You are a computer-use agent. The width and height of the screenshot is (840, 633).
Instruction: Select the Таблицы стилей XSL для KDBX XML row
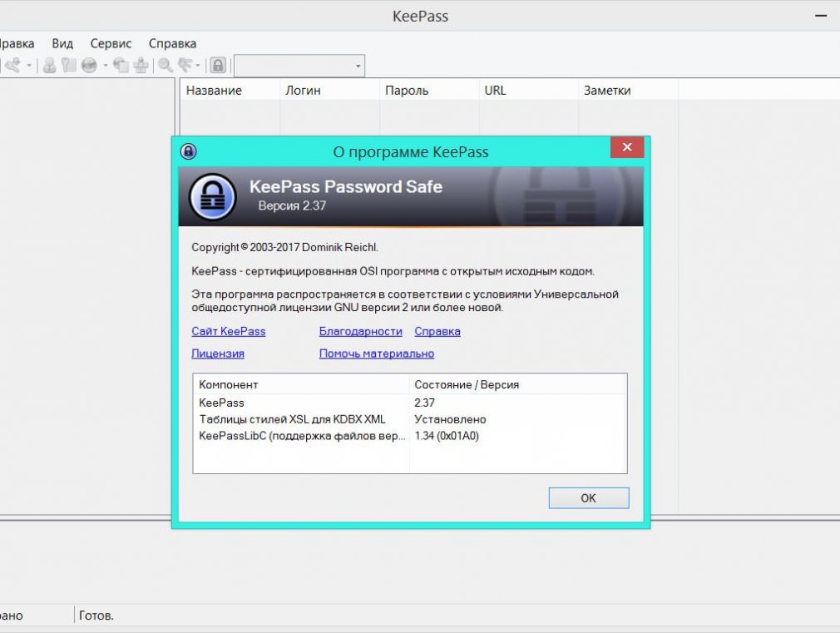(410, 419)
